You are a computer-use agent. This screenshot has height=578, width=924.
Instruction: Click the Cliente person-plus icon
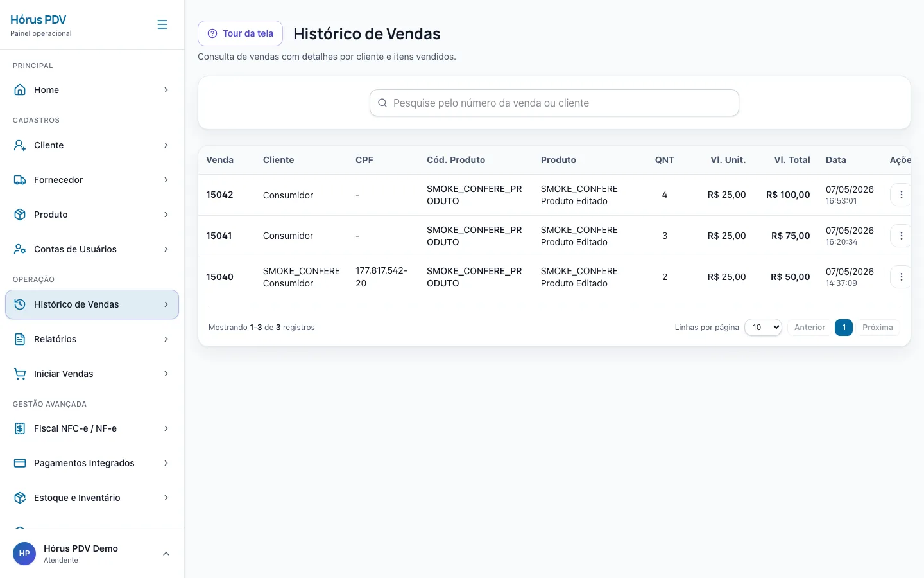pos(20,145)
